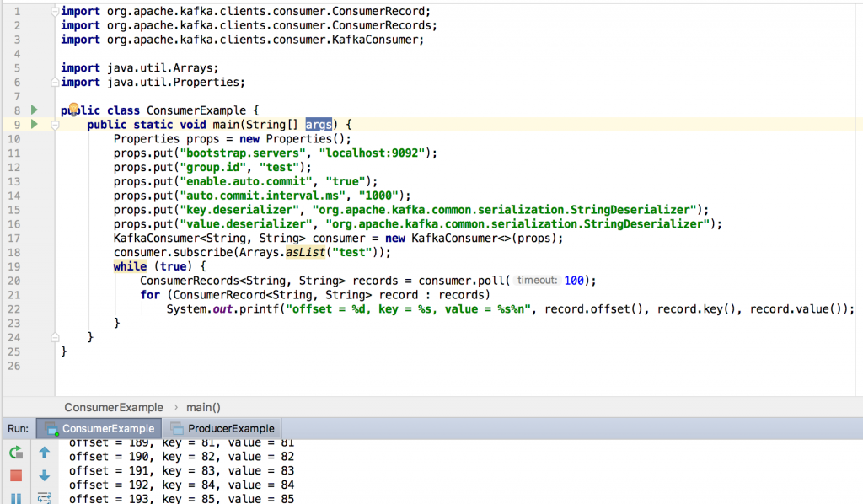
Task: Select the ConsumerExample run tab
Action: pyautogui.click(x=99, y=429)
